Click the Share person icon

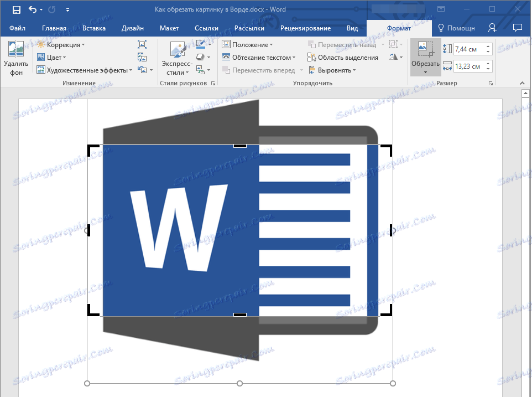pos(492,28)
